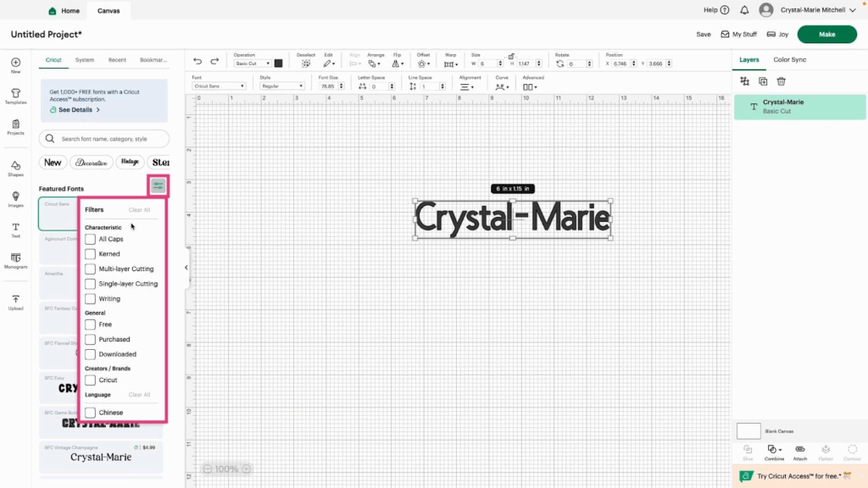
Task: Open the Operation Basic Cut dropdown
Action: coord(253,64)
